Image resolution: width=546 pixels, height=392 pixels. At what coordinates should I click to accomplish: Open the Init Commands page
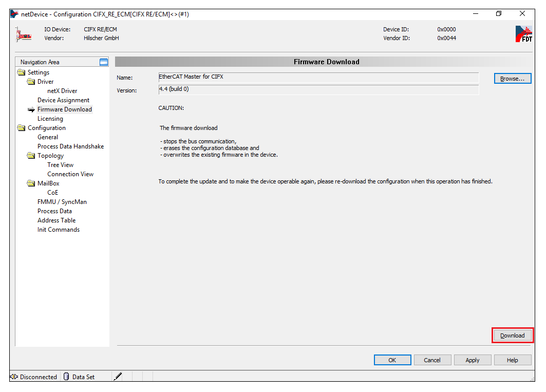coord(59,230)
